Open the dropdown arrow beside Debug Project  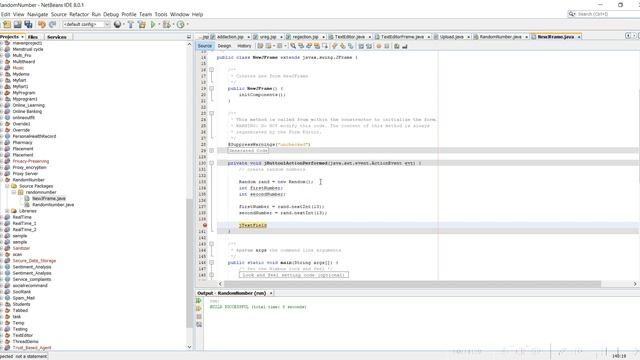click(x=173, y=25)
